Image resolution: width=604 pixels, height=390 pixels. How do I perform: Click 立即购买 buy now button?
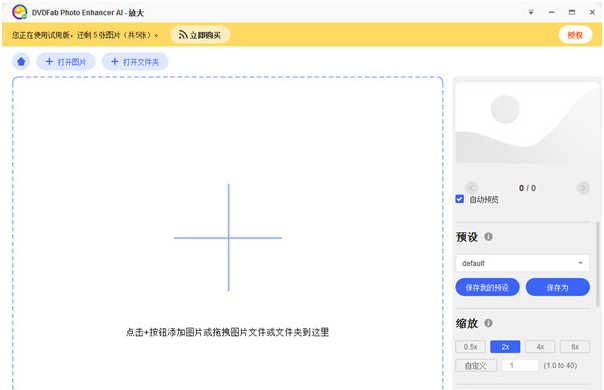pos(200,35)
